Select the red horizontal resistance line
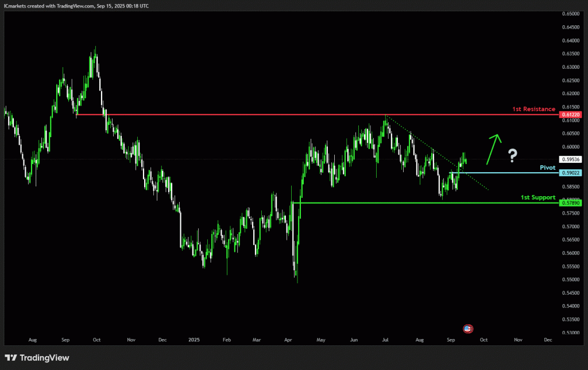This screenshot has height=370, width=588. click(x=317, y=115)
